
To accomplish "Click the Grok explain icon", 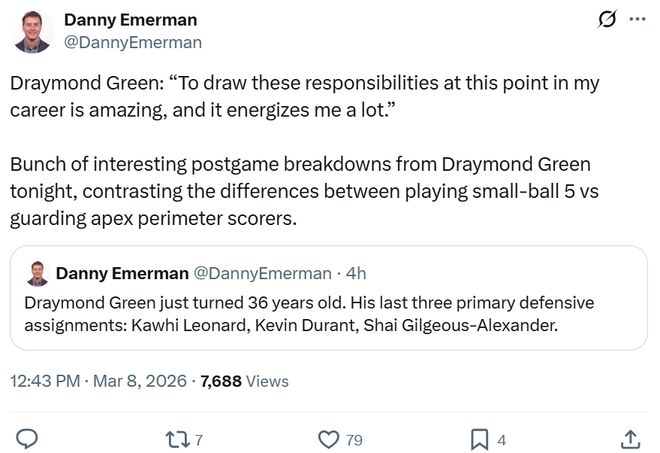I will (x=604, y=20).
